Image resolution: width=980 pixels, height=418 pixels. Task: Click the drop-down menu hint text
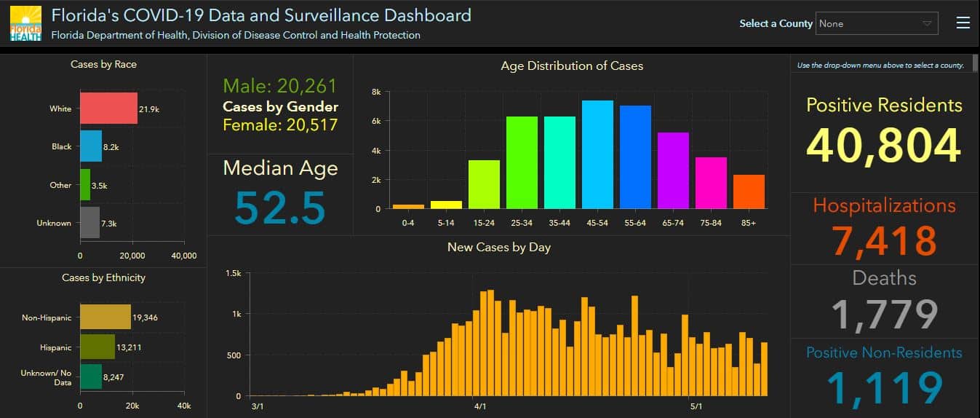(x=880, y=65)
